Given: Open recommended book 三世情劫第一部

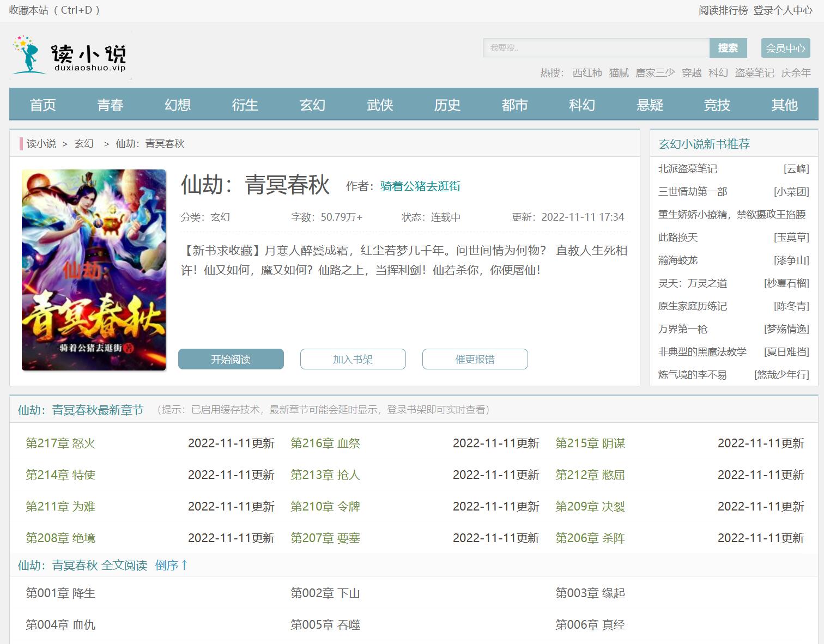Looking at the screenshot, I should coord(693,192).
